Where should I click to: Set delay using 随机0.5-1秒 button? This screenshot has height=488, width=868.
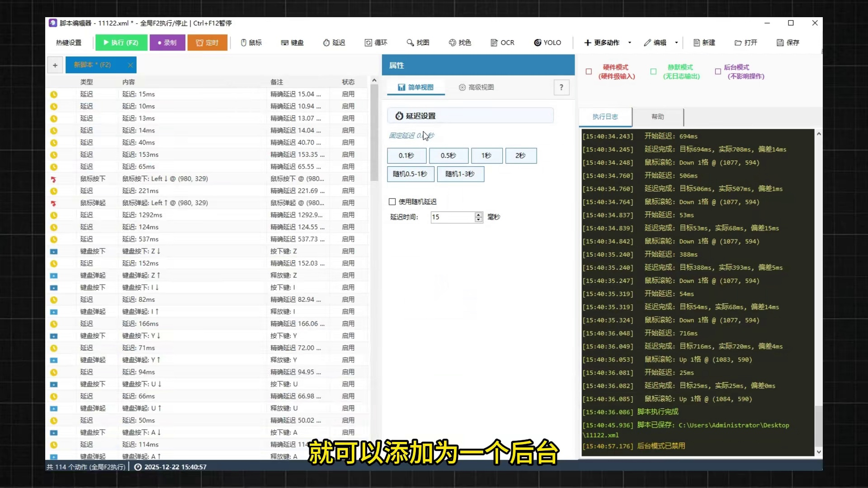pos(410,174)
